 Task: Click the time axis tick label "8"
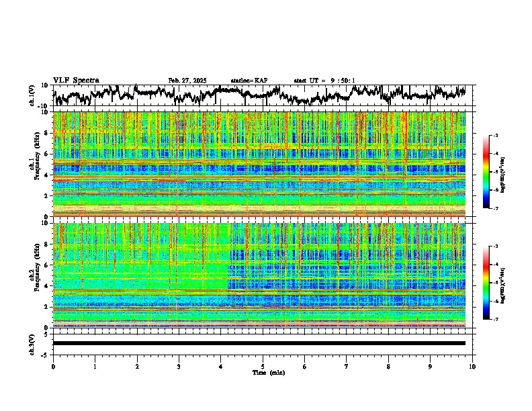click(x=388, y=367)
